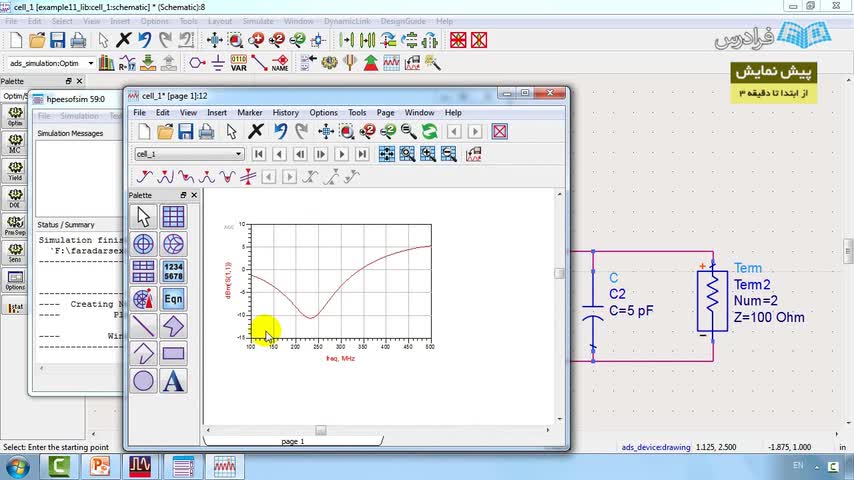
Task: Start simulation with the gear icon
Action: [329, 63]
